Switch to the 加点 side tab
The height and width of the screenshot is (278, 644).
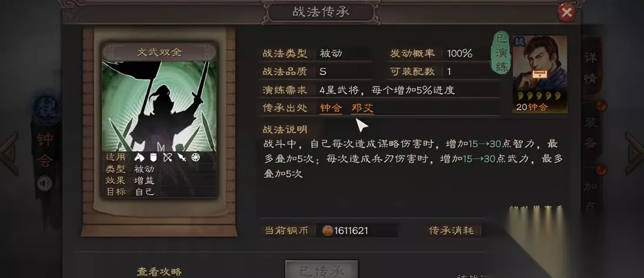(x=590, y=193)
